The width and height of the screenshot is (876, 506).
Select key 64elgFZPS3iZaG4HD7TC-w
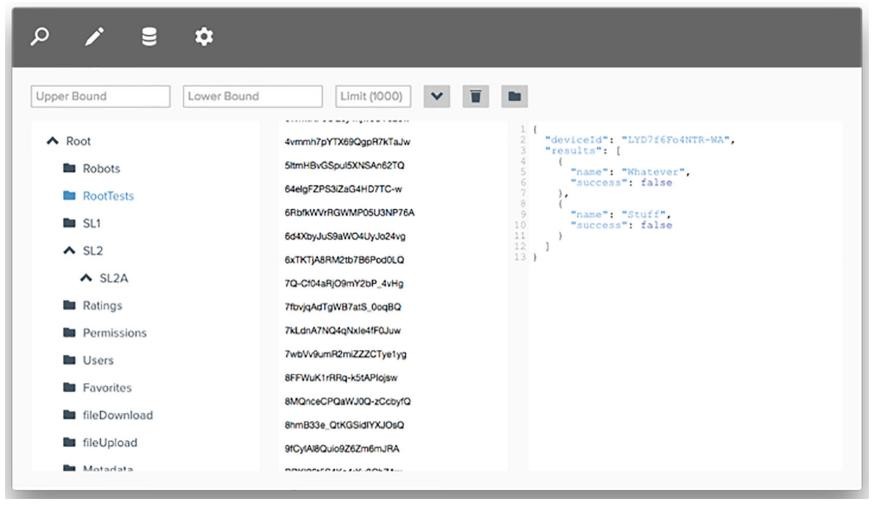[x=343, y=189]
